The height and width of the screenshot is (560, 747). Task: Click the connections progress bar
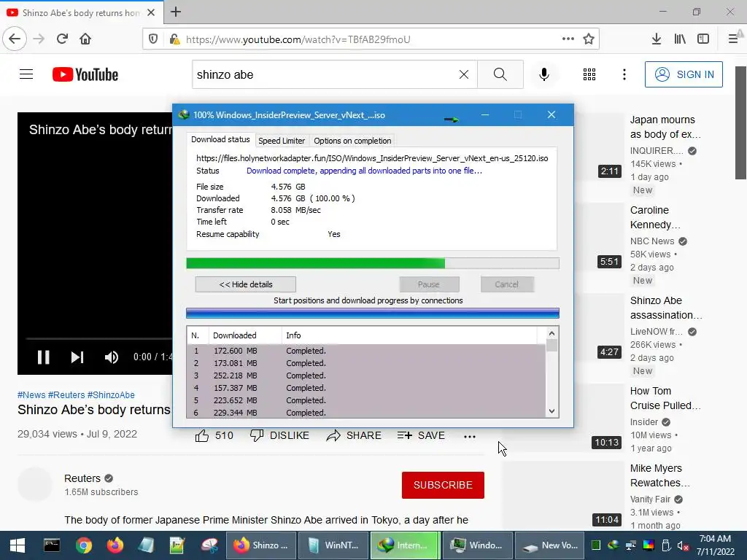[373, 313]
